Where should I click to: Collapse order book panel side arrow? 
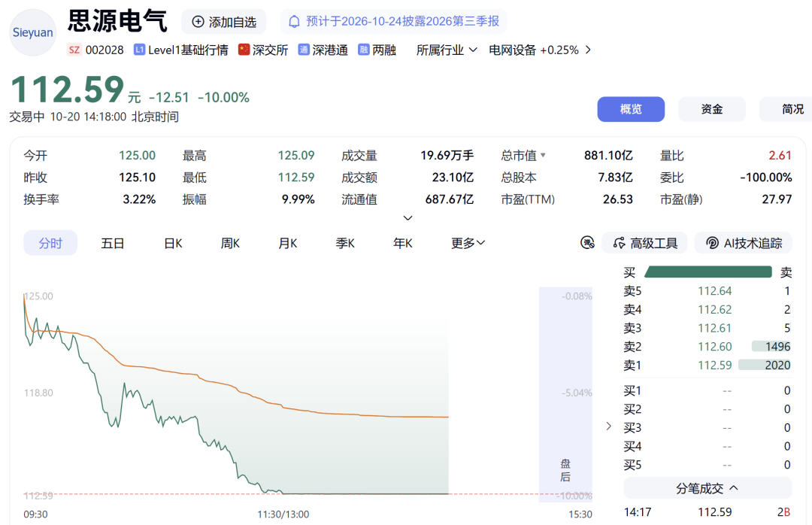point(609,426)
